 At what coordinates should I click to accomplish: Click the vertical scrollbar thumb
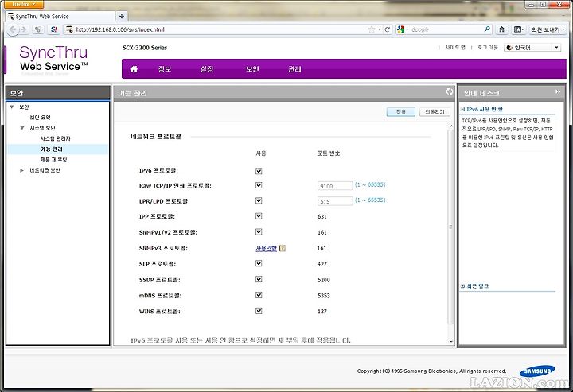point(451,227)
